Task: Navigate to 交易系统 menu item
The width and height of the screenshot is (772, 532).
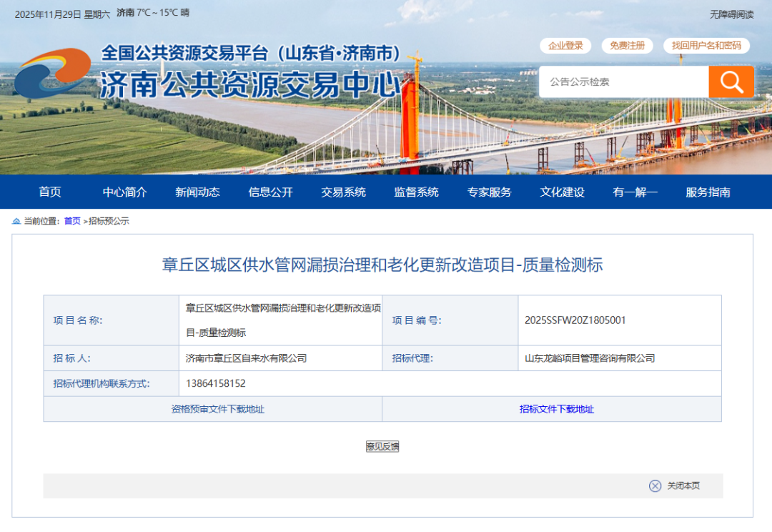Action: (343, 192)
